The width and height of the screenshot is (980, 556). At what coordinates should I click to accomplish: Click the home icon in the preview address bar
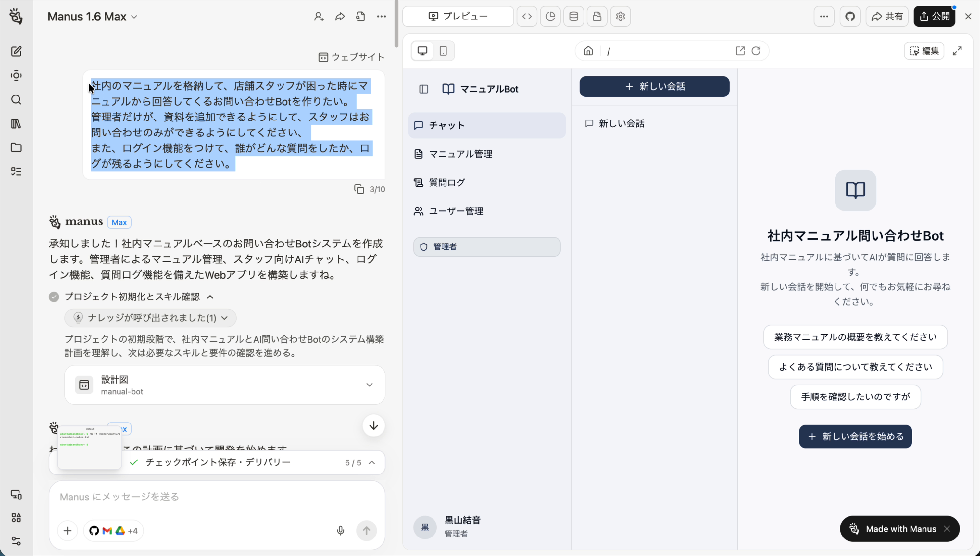pos(588,50)
